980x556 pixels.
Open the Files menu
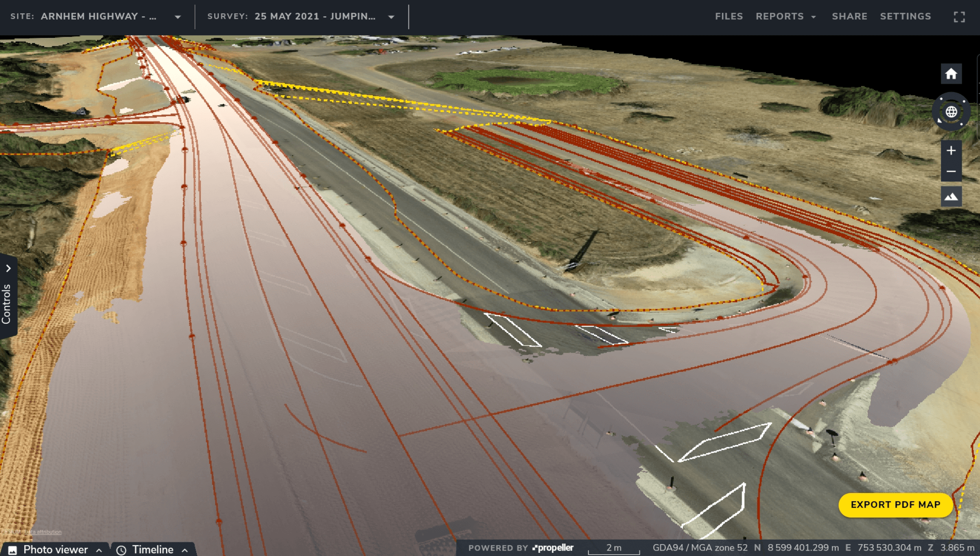[729, 16]
